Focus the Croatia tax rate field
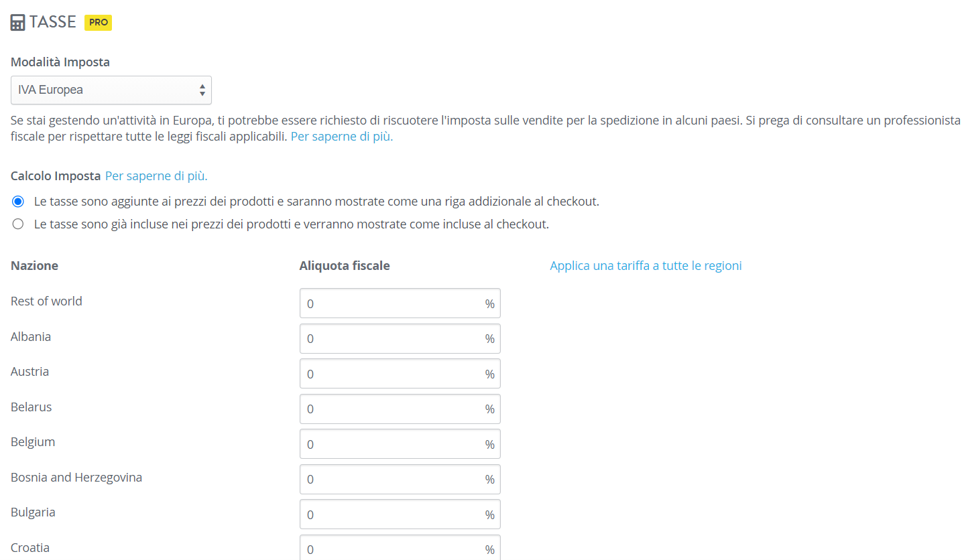This screenshot has width=970, height=560. [400, 547]
